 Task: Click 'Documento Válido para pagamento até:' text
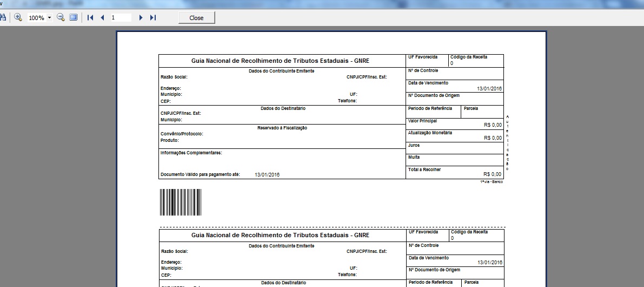click(x=200, y=174)
